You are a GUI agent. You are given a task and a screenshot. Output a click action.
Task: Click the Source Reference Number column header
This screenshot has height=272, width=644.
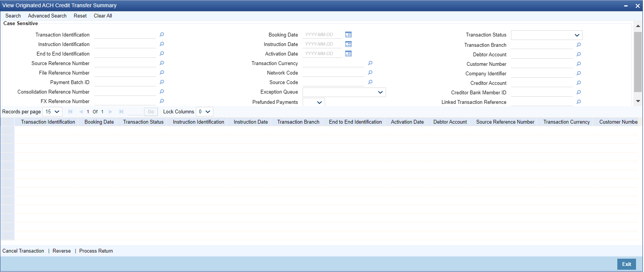[505, 122]
